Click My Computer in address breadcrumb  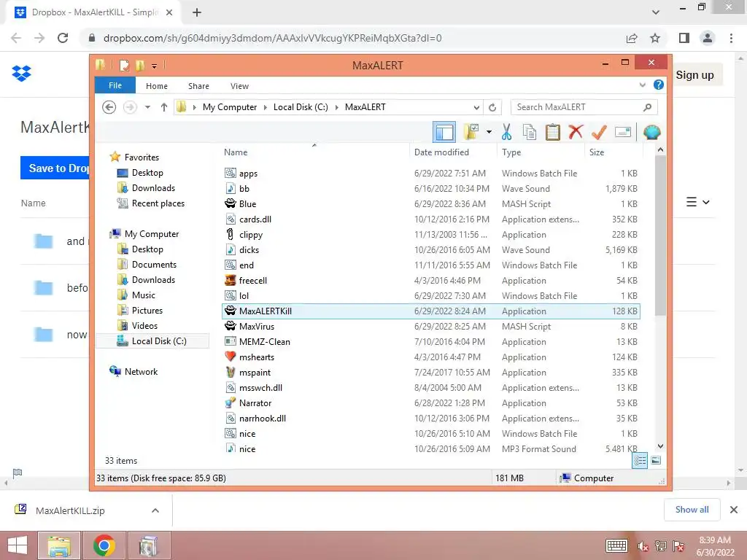pos(230,107)
